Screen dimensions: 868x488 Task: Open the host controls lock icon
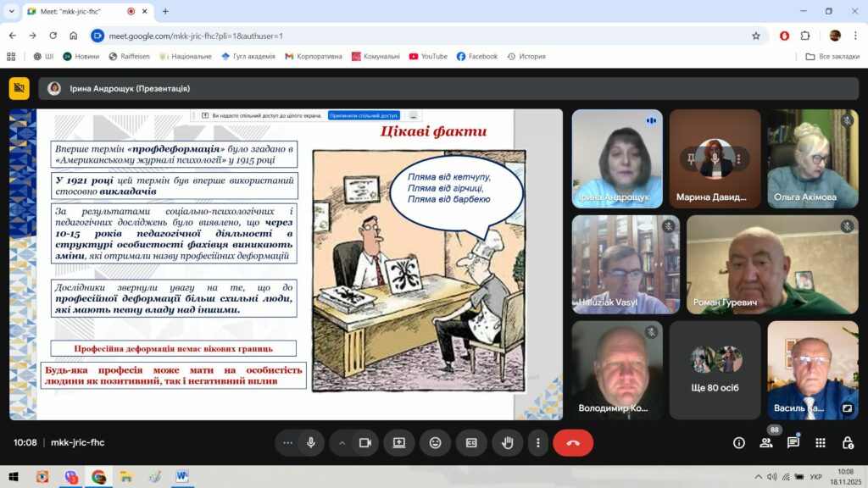click(848, 442)
